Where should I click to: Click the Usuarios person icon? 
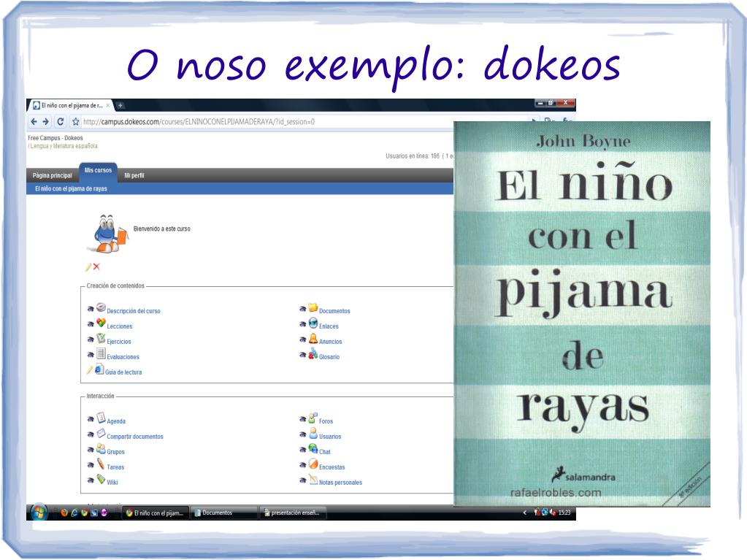[313, 433]
